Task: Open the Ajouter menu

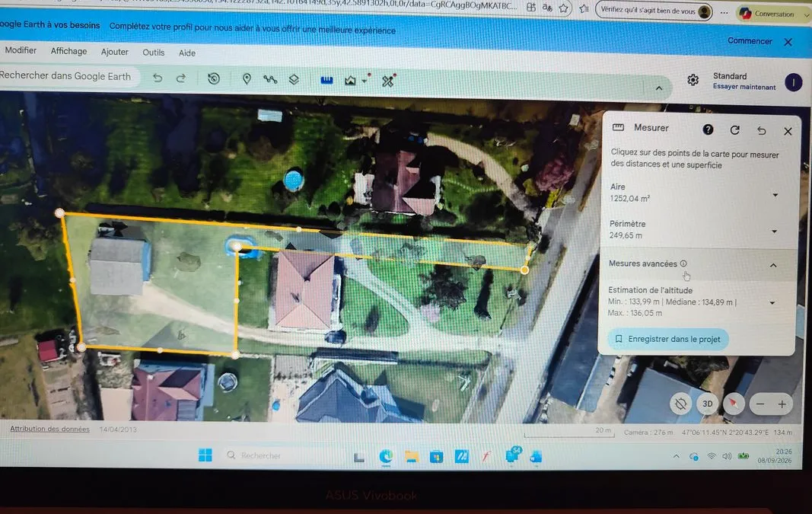Action: pos(114,52)
